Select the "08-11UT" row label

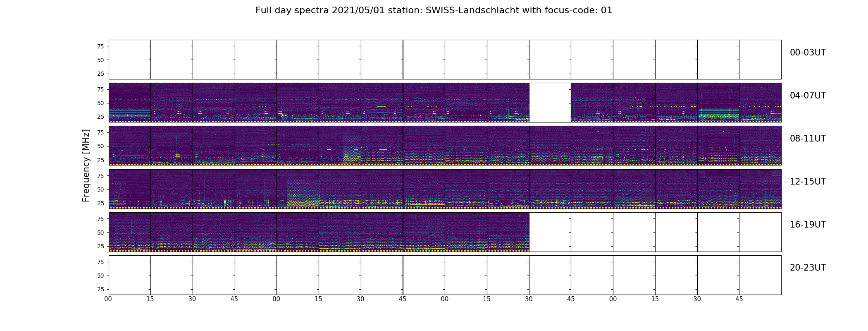[x=808, y=139]
